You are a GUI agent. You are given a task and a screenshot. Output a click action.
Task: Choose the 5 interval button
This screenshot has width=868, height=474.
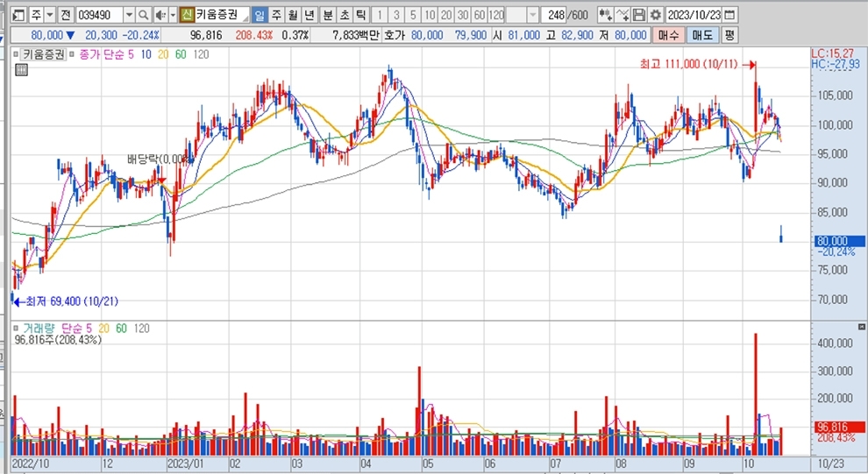tap(413, 15)
